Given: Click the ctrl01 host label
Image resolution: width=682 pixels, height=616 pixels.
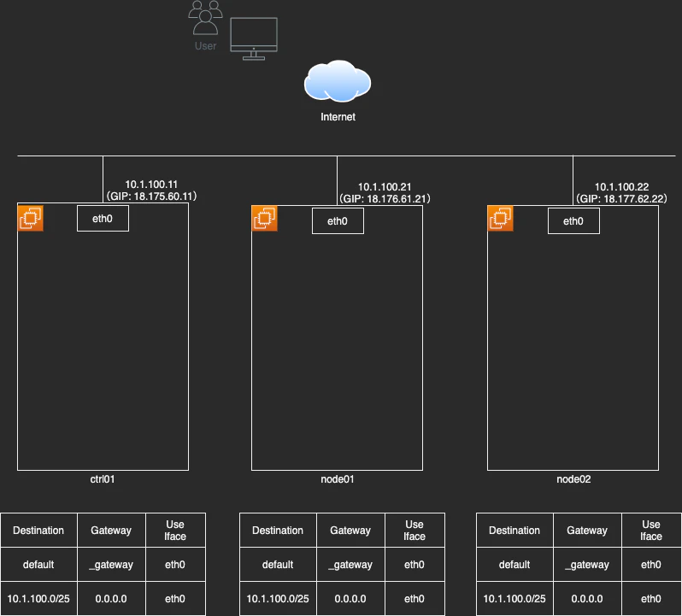Looking at the screenshot, I should click(103, 479).
